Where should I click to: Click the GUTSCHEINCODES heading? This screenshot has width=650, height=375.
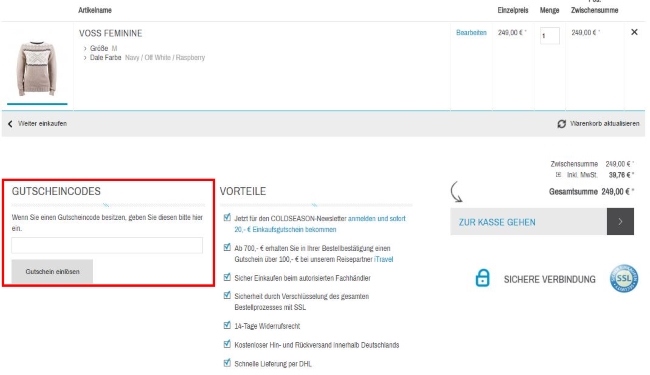[x=56, y=191]
